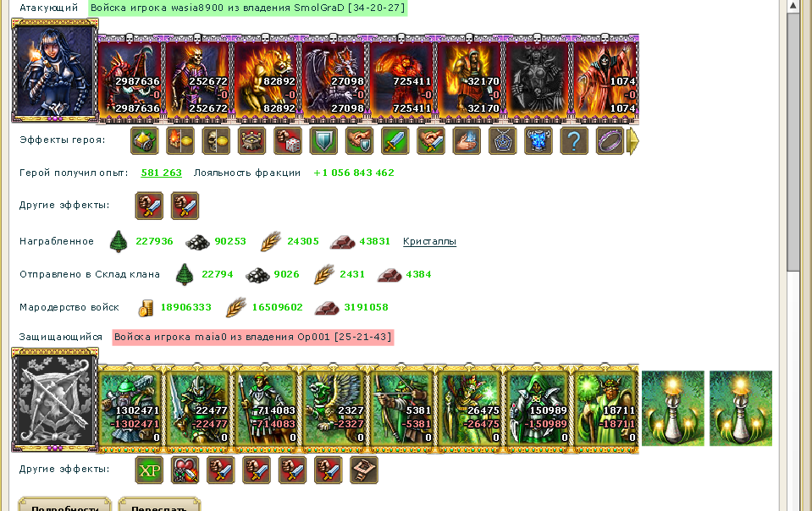Click the attacker hero portrait
Viewport: 812px width, 511px height.
coord(55,71)
